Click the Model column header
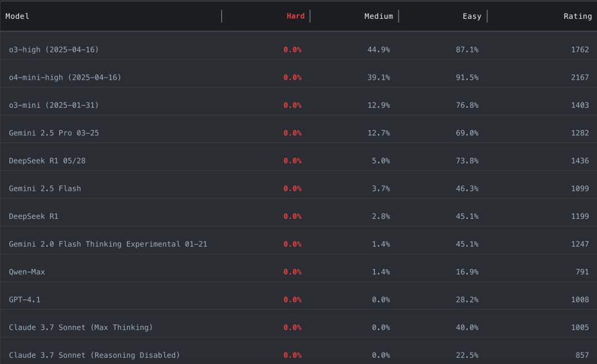The width and height of the screenshot is (597, 364). coord(18,16)
